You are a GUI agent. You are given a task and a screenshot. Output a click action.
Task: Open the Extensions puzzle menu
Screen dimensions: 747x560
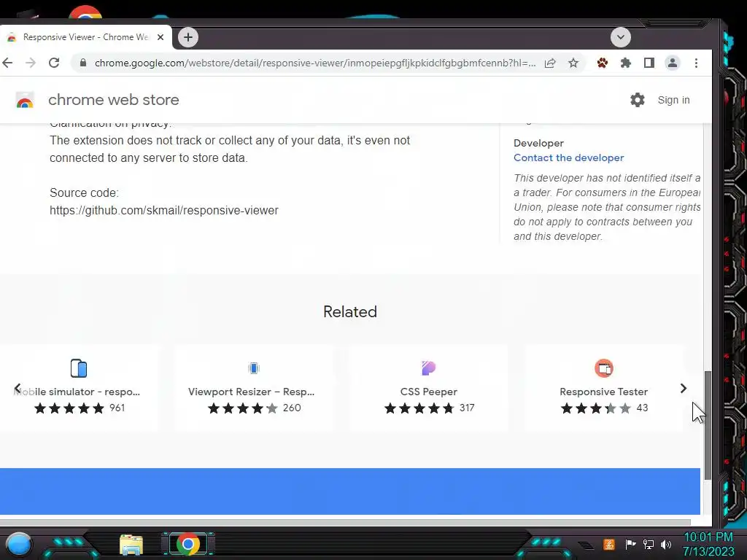(625, 63)
